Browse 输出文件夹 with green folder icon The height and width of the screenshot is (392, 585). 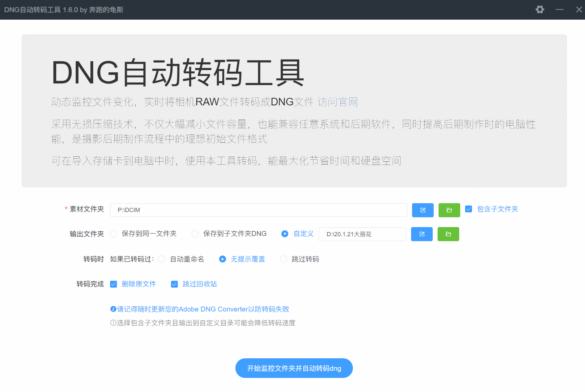[448, 234]
